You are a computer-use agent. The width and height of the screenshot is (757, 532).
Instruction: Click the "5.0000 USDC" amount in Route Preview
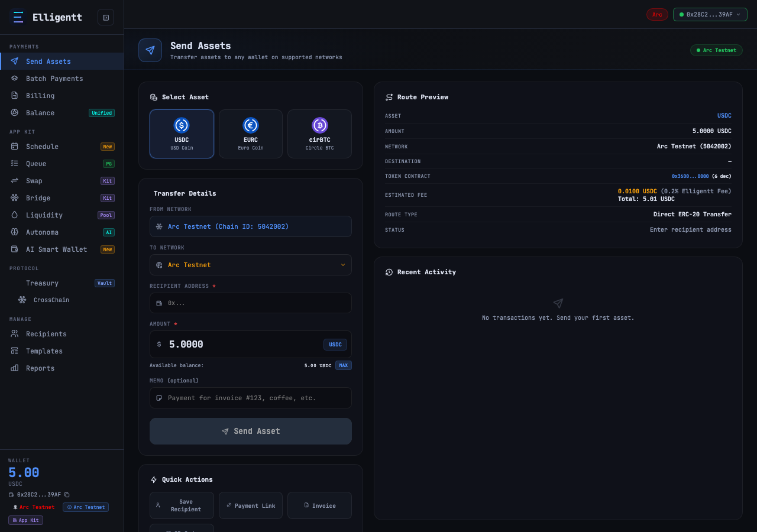(x=712, y=131)
